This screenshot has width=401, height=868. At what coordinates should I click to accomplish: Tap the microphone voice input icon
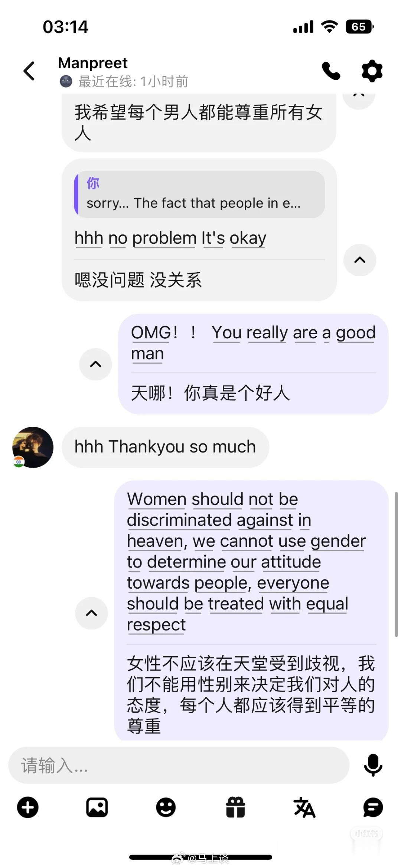[x=373, y=765]
